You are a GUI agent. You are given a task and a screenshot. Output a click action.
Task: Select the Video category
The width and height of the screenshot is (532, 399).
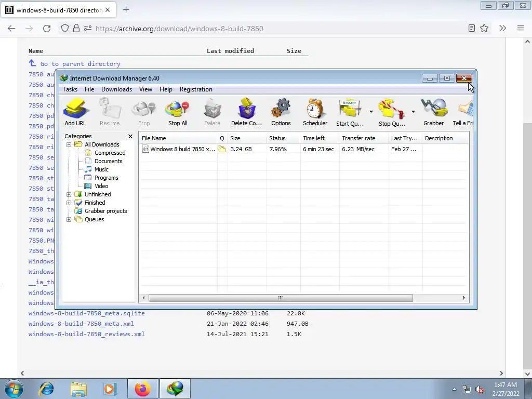pos(101,186)
